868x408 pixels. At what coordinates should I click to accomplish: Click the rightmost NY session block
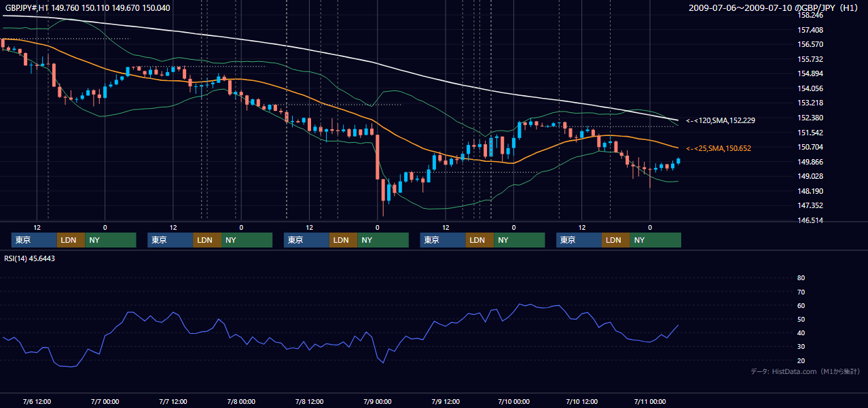coord(655,240)
